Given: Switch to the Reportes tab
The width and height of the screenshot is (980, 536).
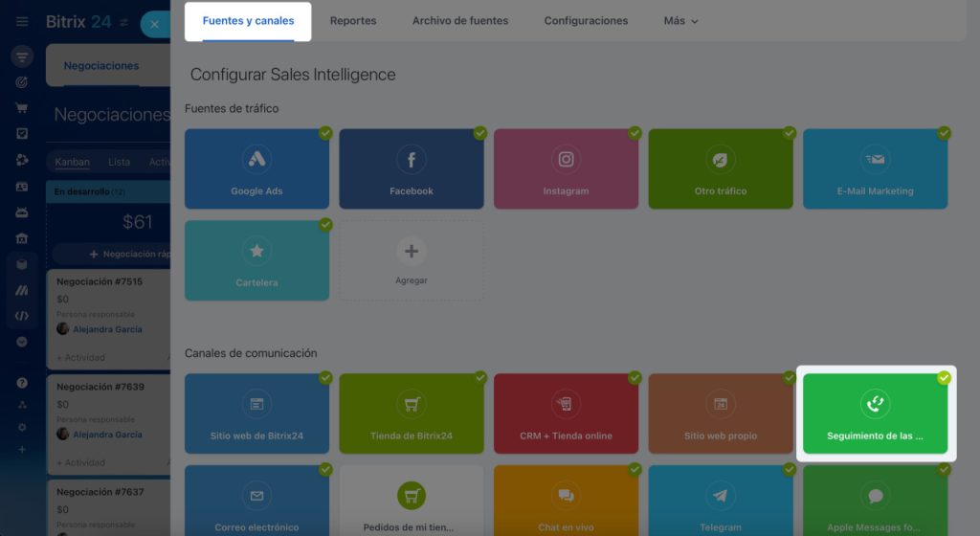Looking at the screenshot, I should pyautogui.click(x=353, y=21).
